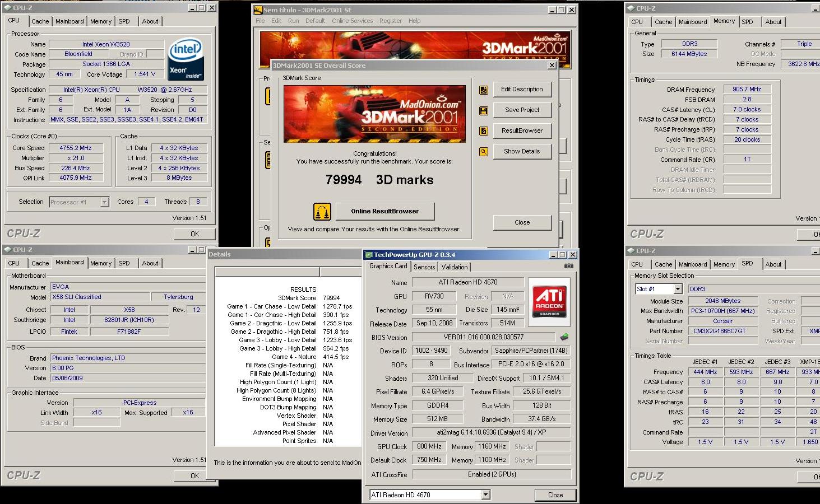This screenshot has width=820, height=504.
Task: Open About tab in CPU-Z Memory Slot window
Action: pos(773,264)
